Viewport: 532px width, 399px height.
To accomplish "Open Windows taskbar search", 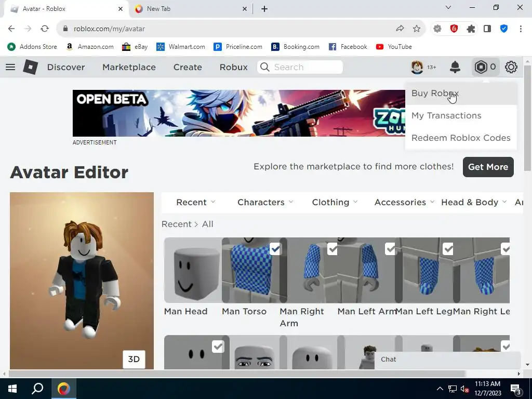I will click(37, 389).
